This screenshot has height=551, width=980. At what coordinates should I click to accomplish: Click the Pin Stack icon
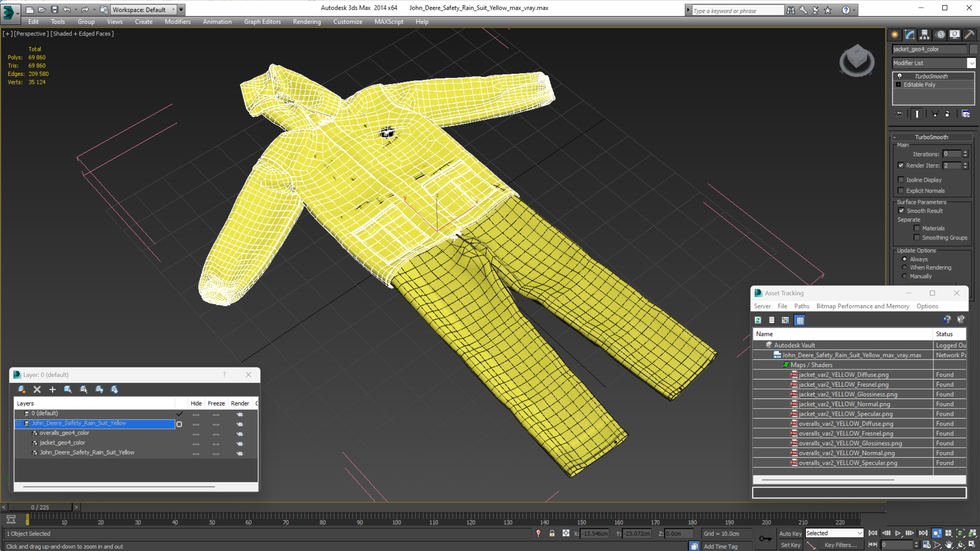click(899, 114)
